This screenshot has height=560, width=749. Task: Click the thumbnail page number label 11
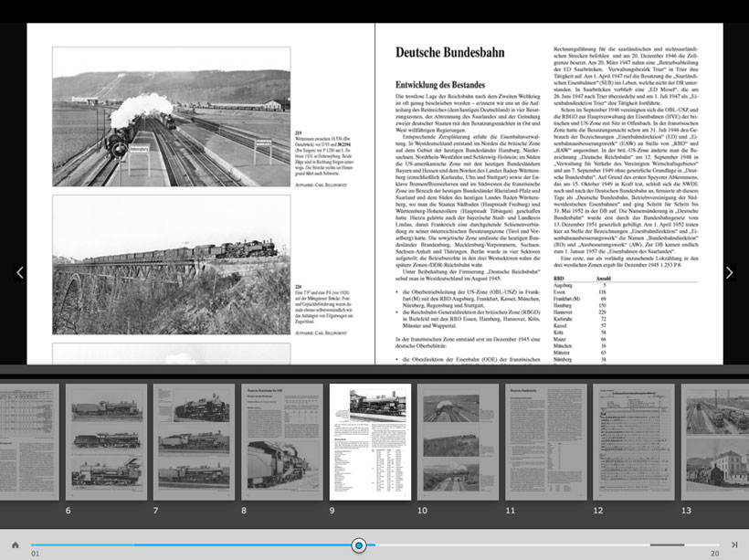[511, 511]
